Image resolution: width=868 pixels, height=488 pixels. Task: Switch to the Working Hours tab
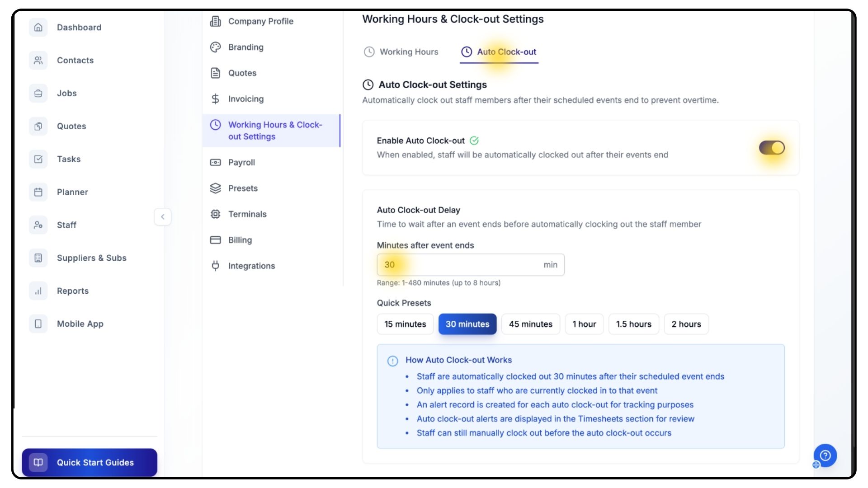(401, 52)
